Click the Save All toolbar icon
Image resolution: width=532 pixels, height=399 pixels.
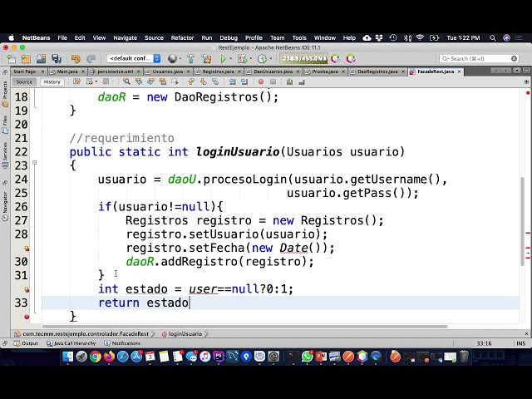click(57, 59)
